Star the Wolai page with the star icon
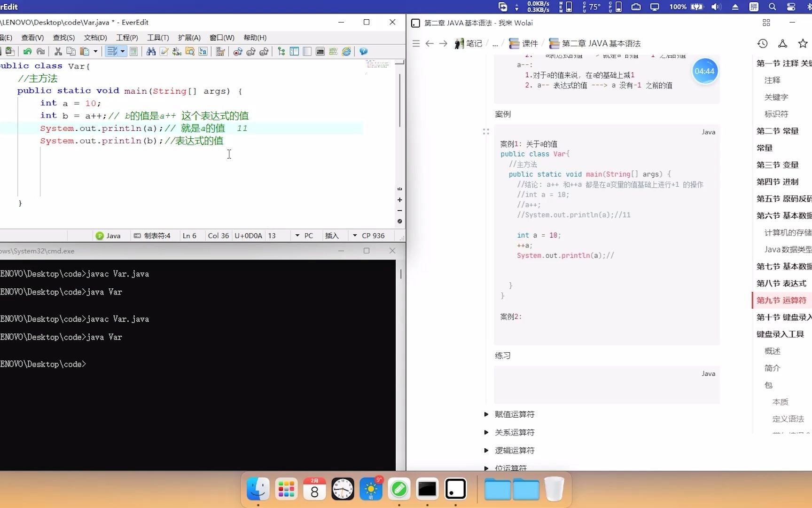812x508 pixels. pyautogui.click(x=803, y=43)
